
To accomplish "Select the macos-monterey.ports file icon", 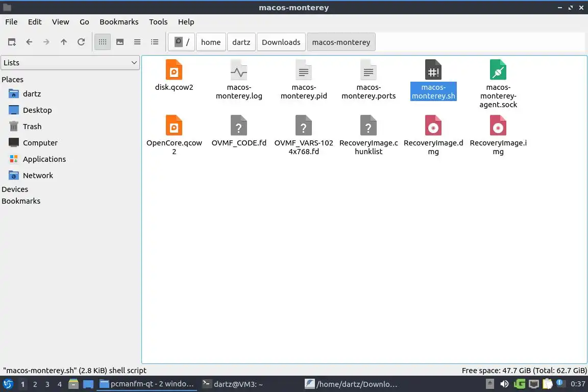I will (368, 70).
